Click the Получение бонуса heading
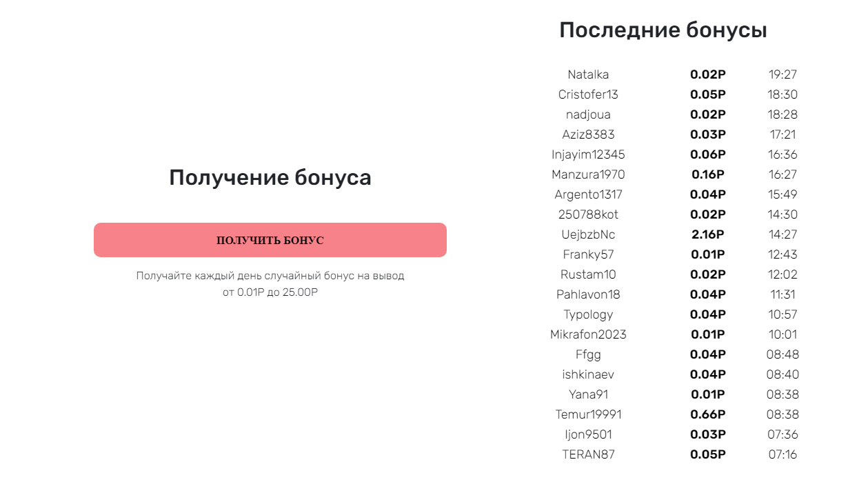The image size is (868, 502). pyautogui.click(x=270, y=178)
